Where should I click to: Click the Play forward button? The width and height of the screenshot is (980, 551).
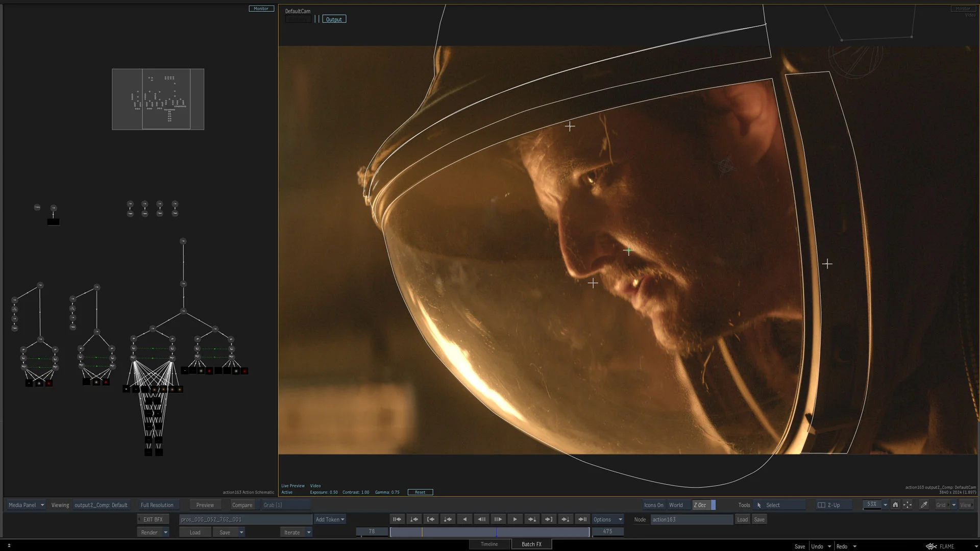point(514,519)
